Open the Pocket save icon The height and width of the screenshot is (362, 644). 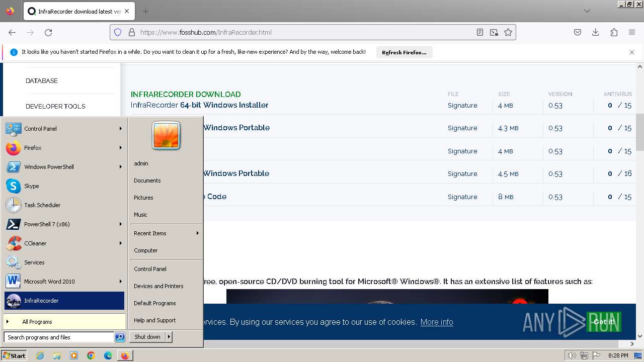click(578, 32)
